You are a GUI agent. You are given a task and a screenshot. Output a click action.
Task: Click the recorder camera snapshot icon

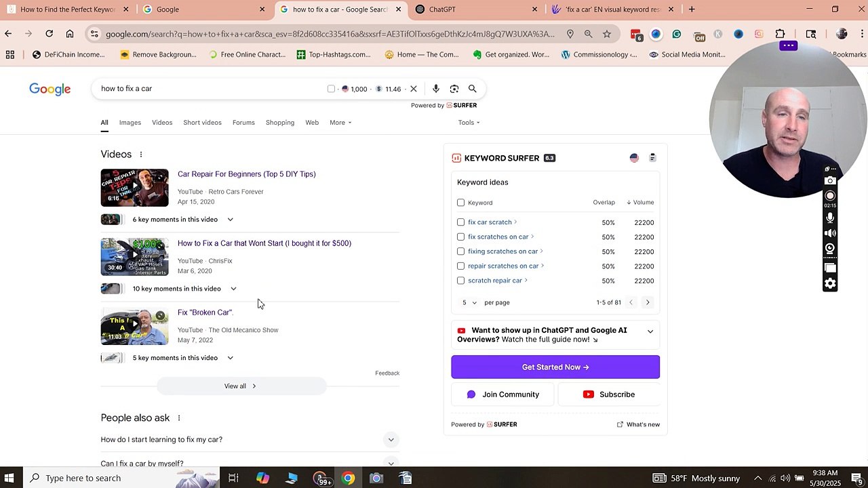(x=830, y=181)
